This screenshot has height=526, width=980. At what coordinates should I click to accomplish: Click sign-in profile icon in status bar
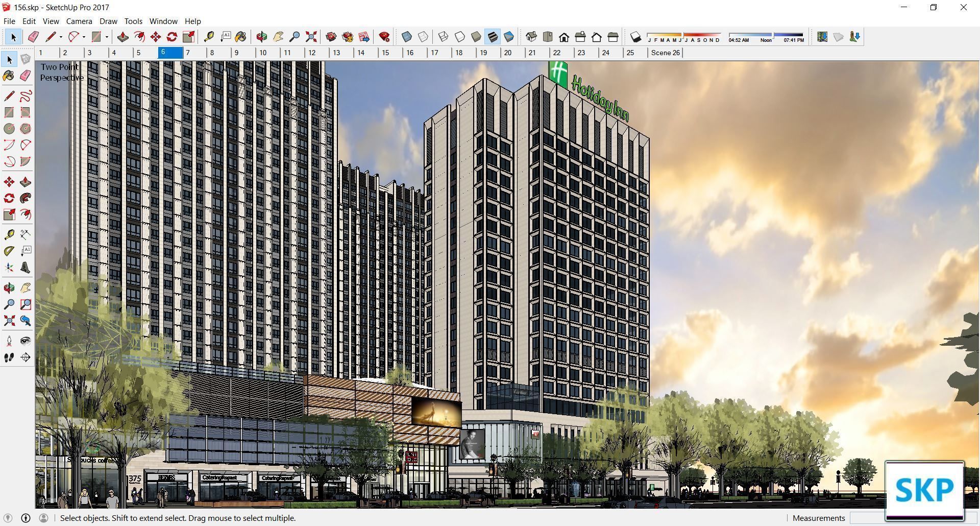44,518
